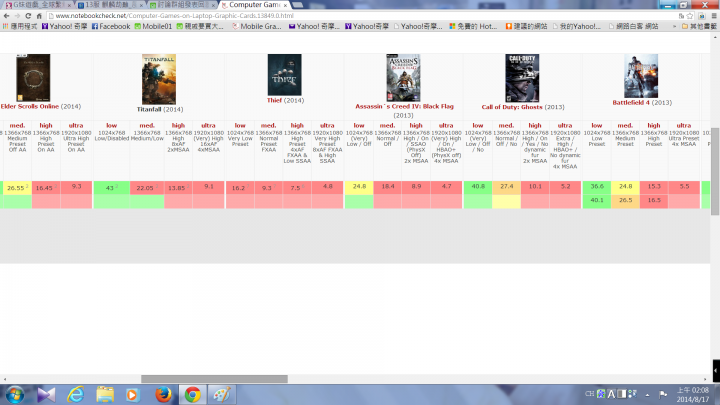Launch Visual Studio from the taskbar
720x405 pixels.
point(46,395)
